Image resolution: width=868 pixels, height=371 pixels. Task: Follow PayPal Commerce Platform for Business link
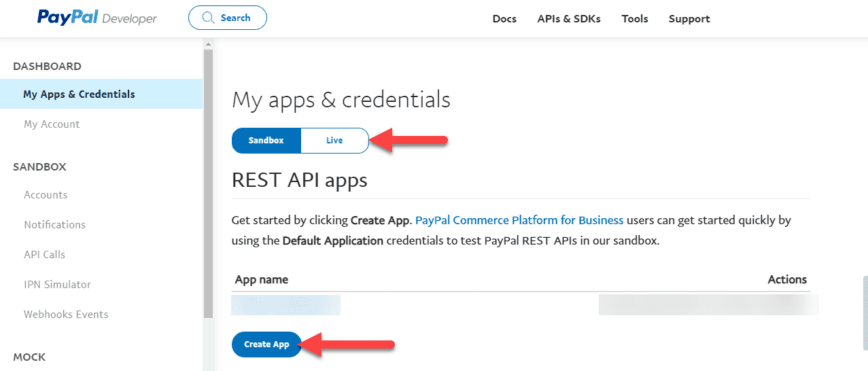pos(519,220)
